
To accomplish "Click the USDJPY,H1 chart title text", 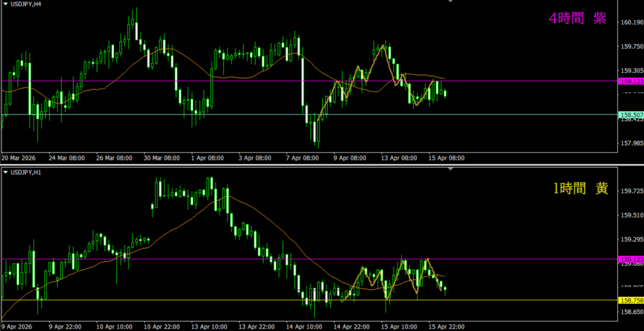I will (26, 172).
